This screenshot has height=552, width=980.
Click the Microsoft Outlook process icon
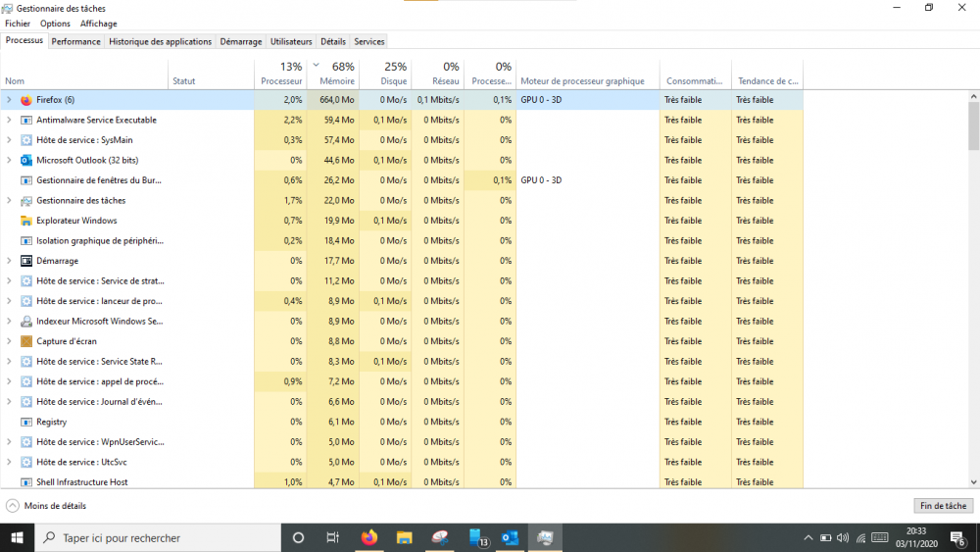click(26, 160)
